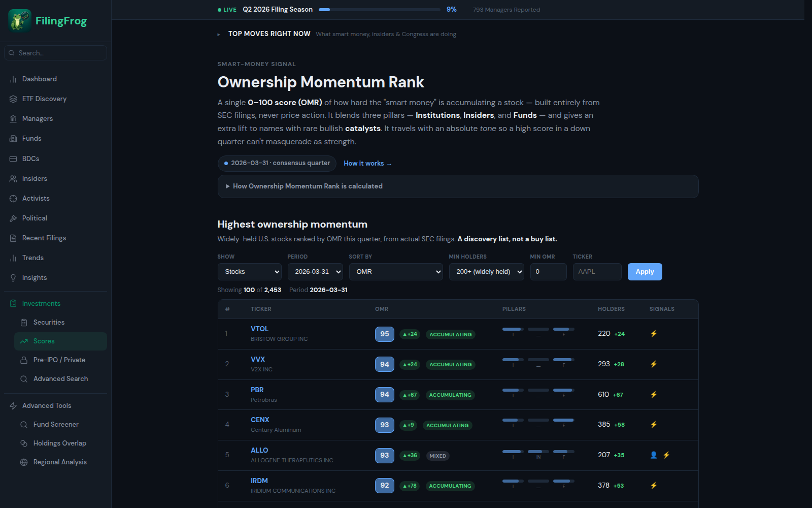Viewport: 812px width, 508px height.
Task: Select Pre-IPO / Private menu item
Action: click(60, 360)
